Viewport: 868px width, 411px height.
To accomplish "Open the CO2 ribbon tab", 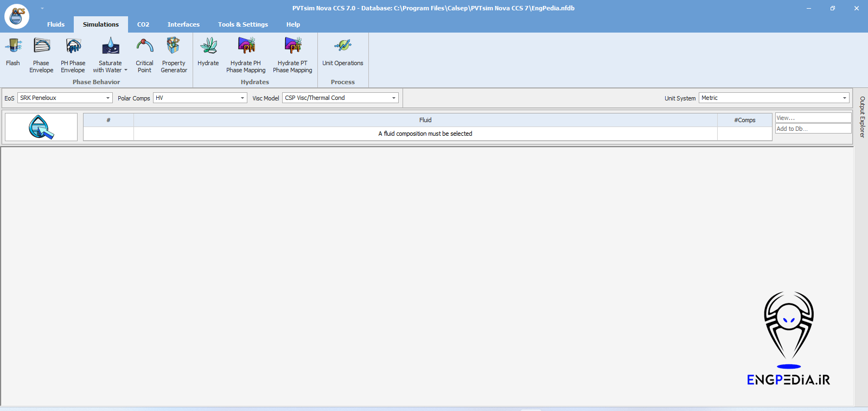I will pyautogui.click(x=143, y=24).
